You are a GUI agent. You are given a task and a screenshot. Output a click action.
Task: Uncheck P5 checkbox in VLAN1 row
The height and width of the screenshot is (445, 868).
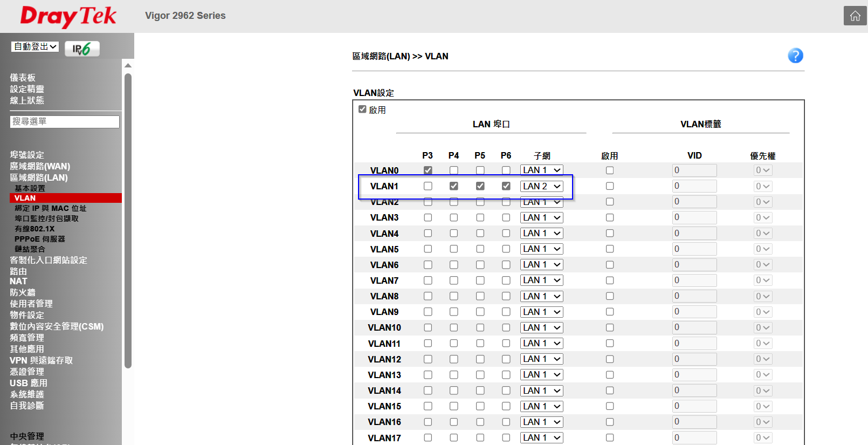click(480, 186)
